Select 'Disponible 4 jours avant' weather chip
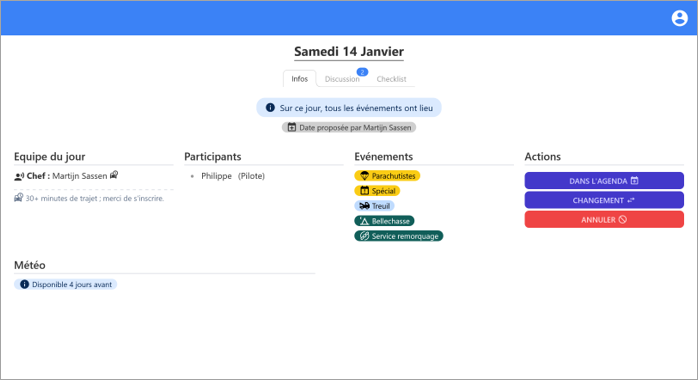The height and width of the screenshot is (380, 698). click(x=65, y=284)
